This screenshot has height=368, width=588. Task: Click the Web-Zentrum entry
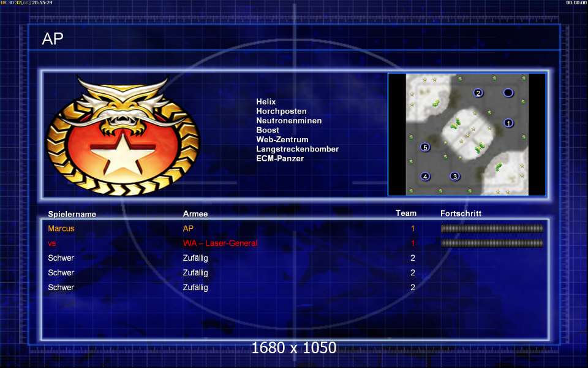282,139
